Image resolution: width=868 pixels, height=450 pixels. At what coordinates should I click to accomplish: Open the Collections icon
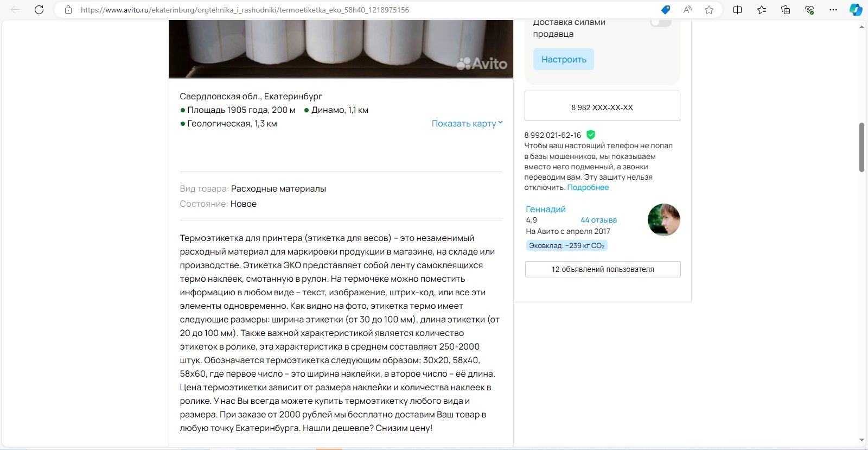tap(786, 10)
